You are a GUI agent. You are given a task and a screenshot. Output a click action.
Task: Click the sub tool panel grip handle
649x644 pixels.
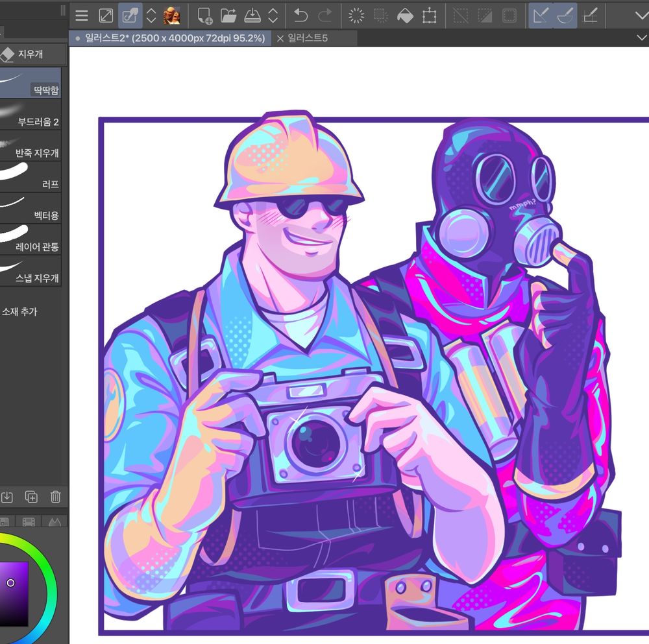pyautogui.click(x=63, y=11)
